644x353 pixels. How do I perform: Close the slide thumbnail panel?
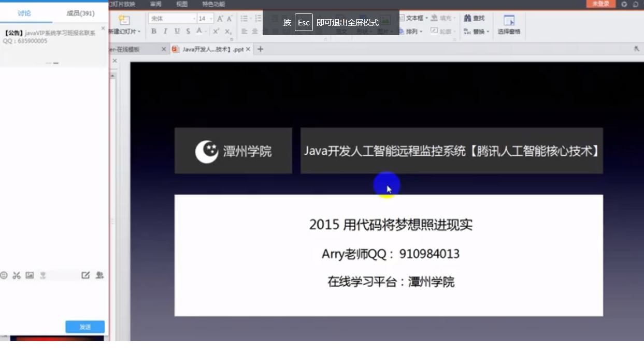point(115,61)
